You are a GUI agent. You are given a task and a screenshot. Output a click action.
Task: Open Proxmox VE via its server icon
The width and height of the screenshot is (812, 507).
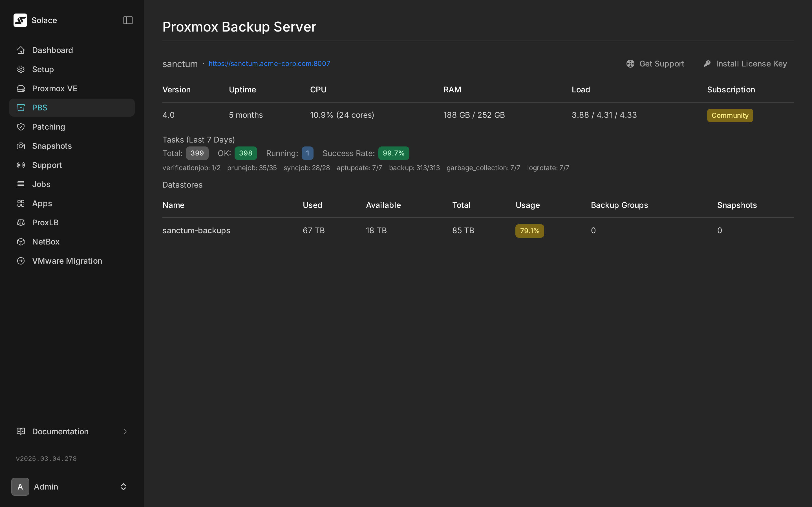click(21, 88)
